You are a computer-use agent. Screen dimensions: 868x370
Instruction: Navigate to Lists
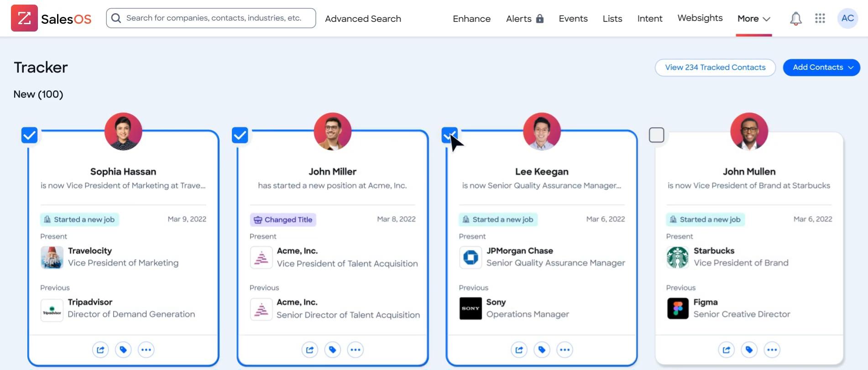(612, 19)
